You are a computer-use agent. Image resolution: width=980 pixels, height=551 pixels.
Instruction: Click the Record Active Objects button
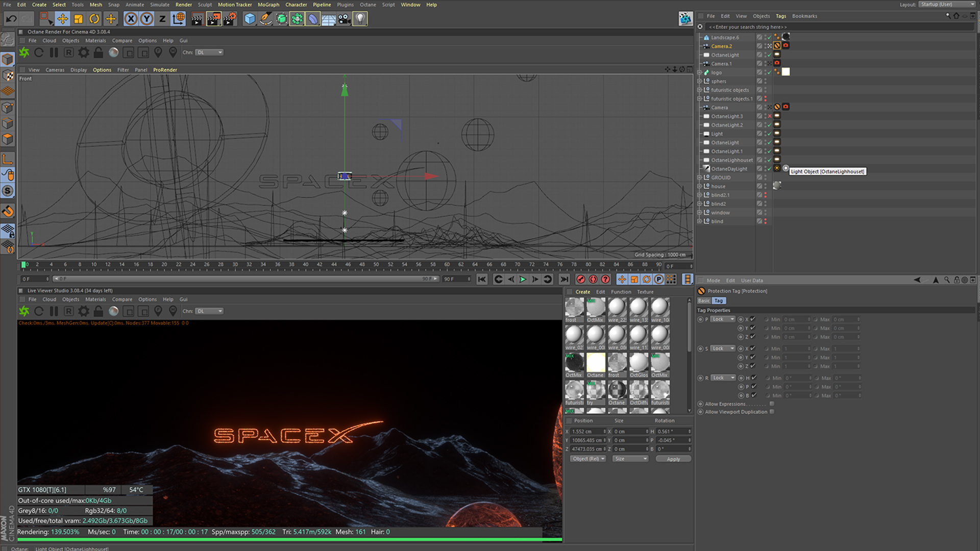[581, 279]
